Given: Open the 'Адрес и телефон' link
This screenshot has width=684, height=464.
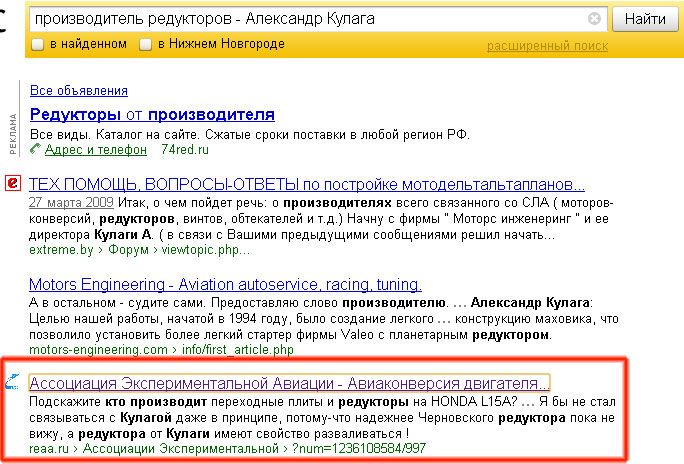Looking at the screenshot, I should point(96,150).
